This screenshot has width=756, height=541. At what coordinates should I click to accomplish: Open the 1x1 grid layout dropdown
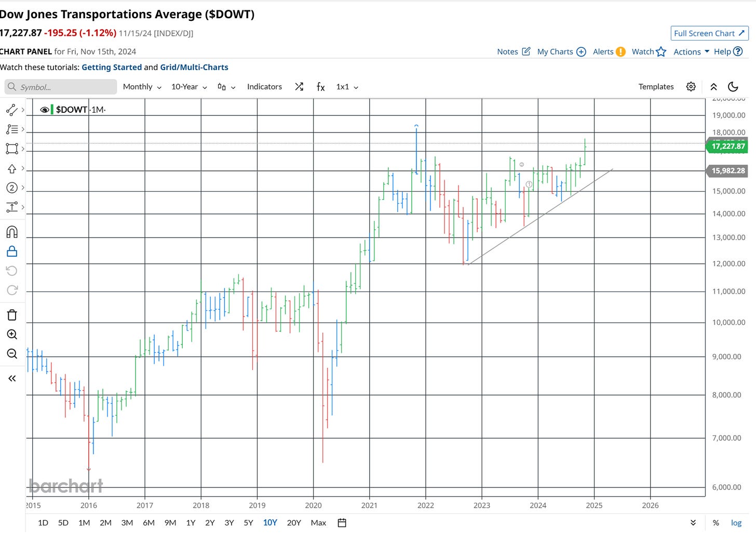[x=347, y=87]
